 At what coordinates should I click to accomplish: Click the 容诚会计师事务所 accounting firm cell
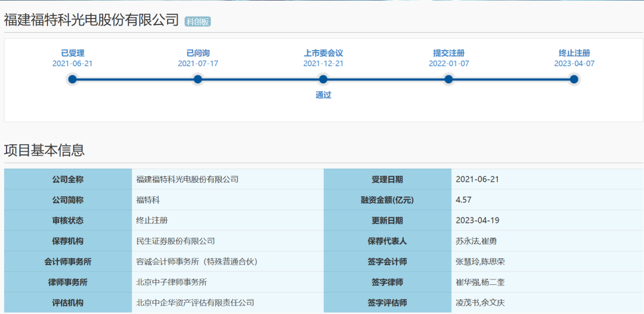click(x=197, y=262)
